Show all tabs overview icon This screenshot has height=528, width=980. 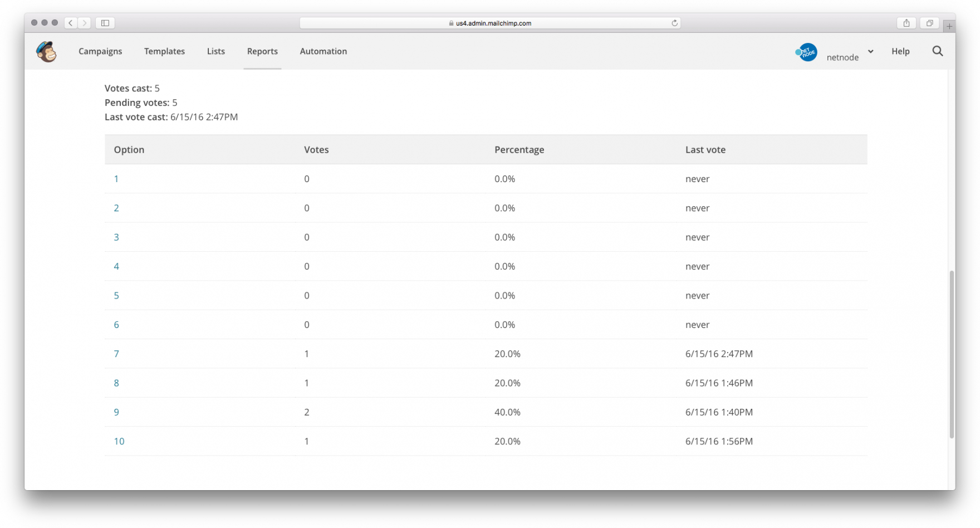929,23
